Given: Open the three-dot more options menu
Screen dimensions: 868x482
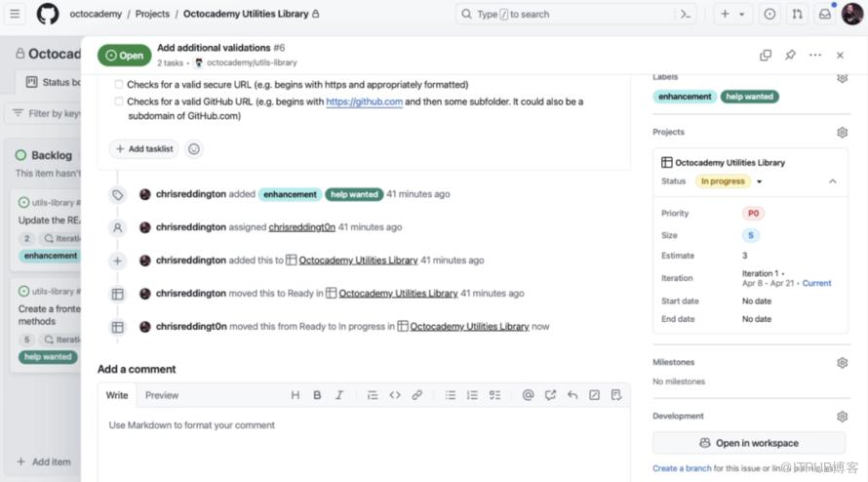Looking at the screenshot, I should pos(815,55).
